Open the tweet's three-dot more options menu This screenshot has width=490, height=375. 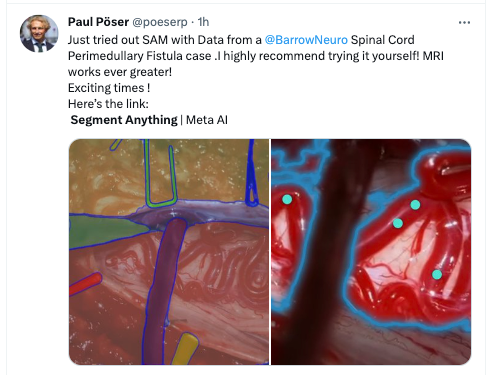(x=464, y=23)
